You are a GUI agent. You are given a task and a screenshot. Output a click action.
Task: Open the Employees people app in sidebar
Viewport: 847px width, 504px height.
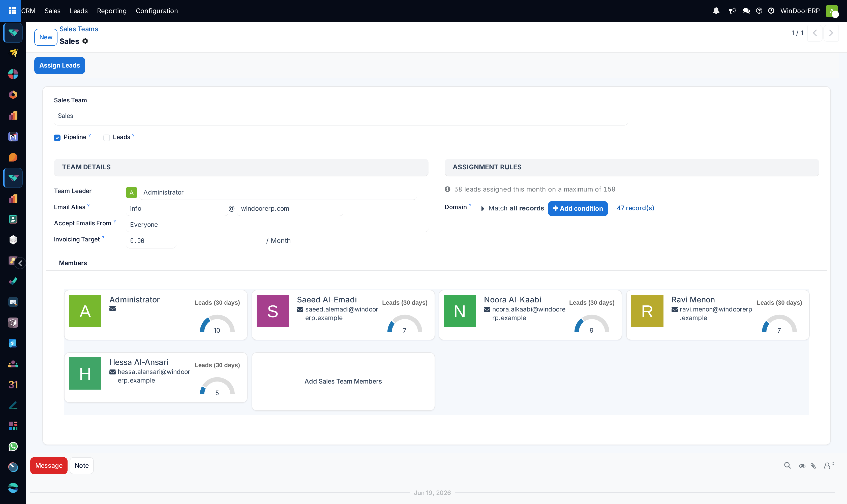(13, 364)
